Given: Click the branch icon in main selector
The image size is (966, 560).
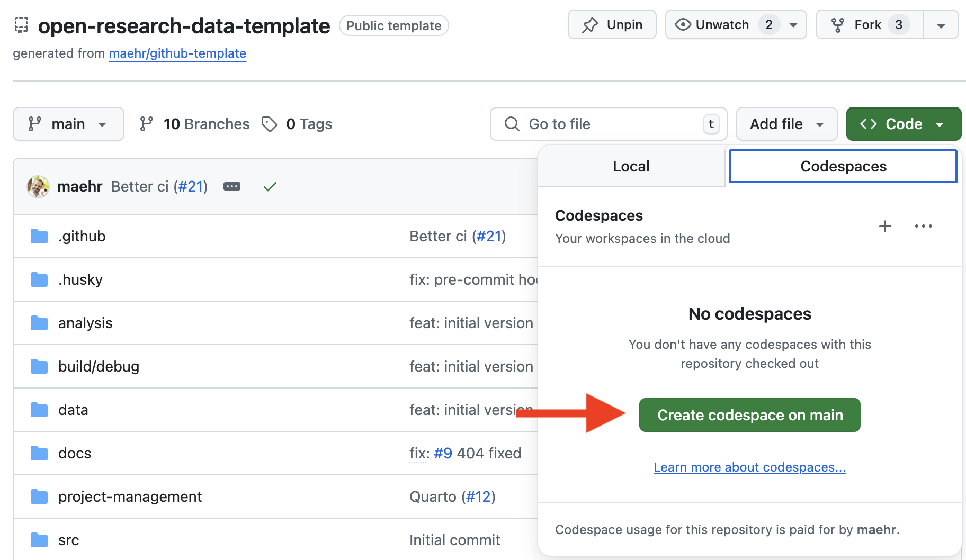Looking at the screenshot, I should point(34,124).
